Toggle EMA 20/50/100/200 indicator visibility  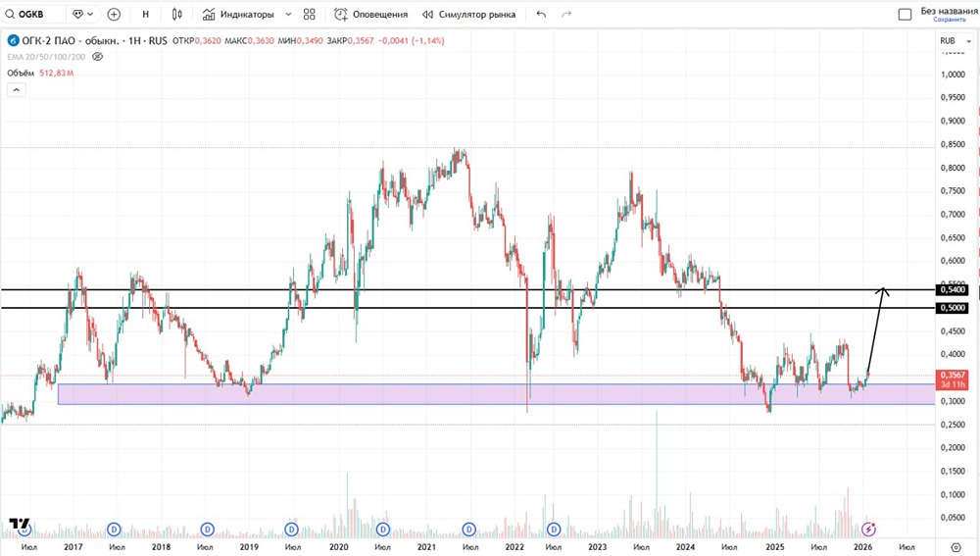click(x=97, y=57)
